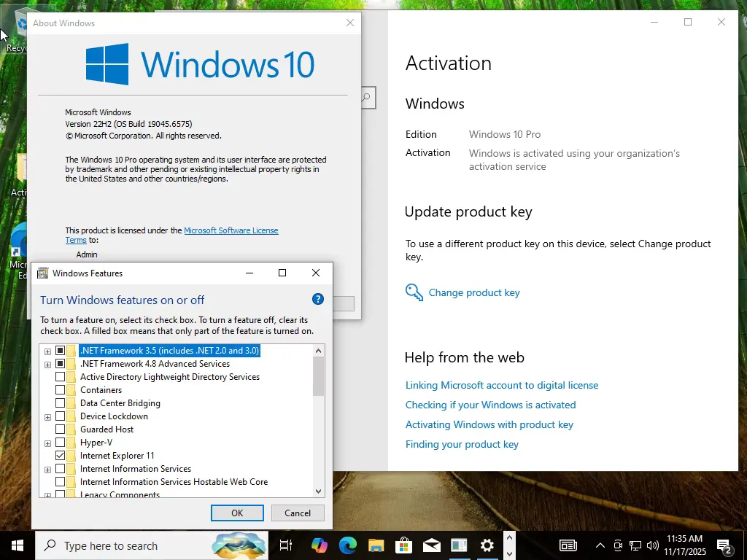Enable Active Directory Lightweight Directory Services

coord(60,377)
